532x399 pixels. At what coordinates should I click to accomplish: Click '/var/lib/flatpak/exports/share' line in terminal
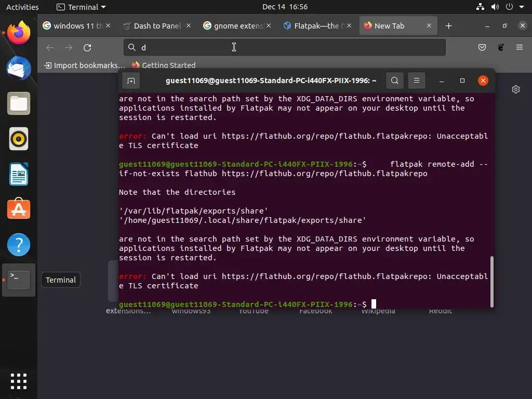pyautogui.click(x=193, y=211)
